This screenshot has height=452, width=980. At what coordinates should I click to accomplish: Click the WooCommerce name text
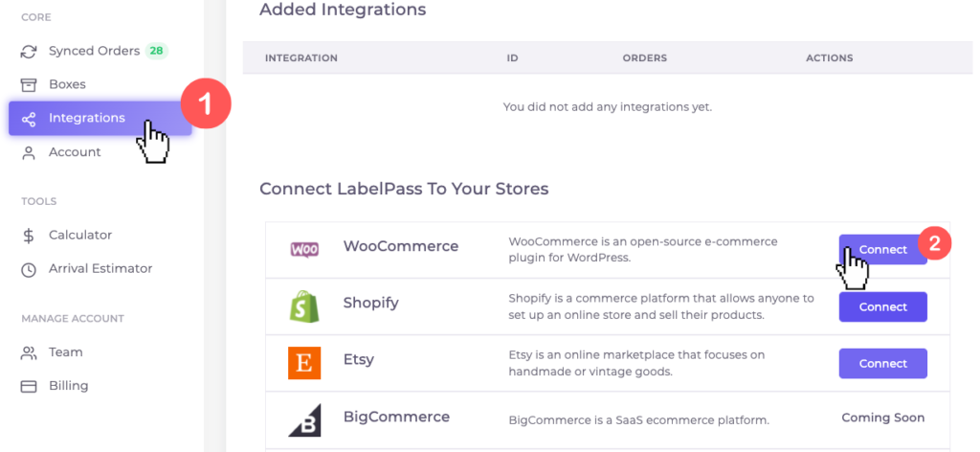point(401,246)
